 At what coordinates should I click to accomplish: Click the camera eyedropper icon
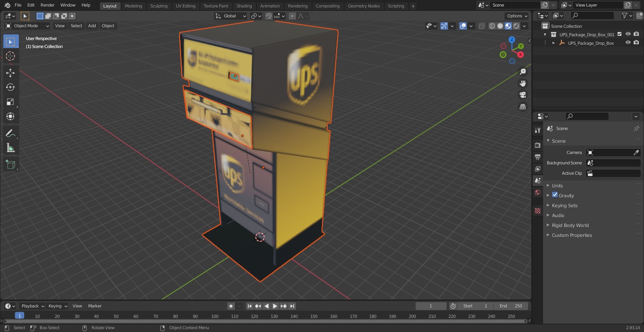coord(636,153)
